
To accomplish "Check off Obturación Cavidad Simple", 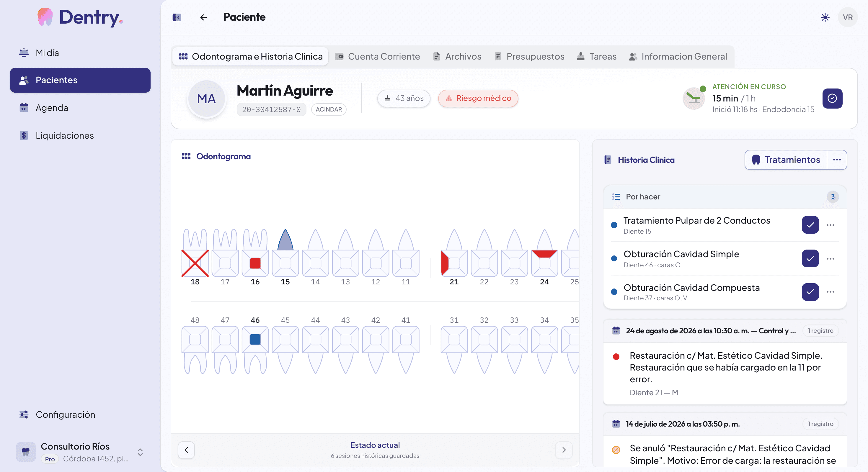I will [x=810, y=258].
